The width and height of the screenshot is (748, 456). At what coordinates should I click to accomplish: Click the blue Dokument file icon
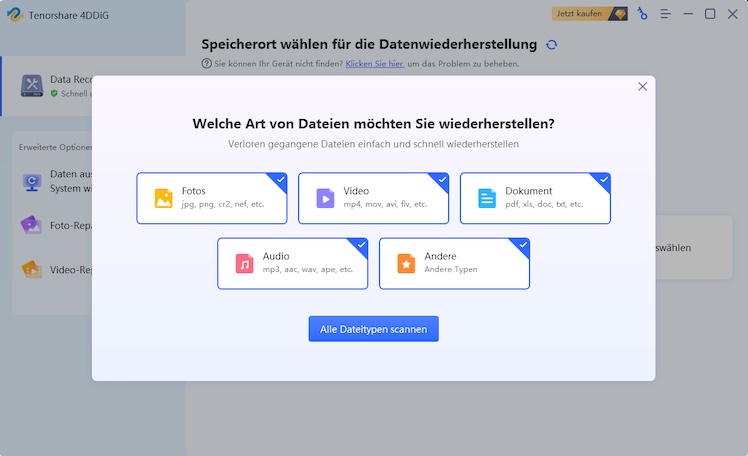(487, 198)
